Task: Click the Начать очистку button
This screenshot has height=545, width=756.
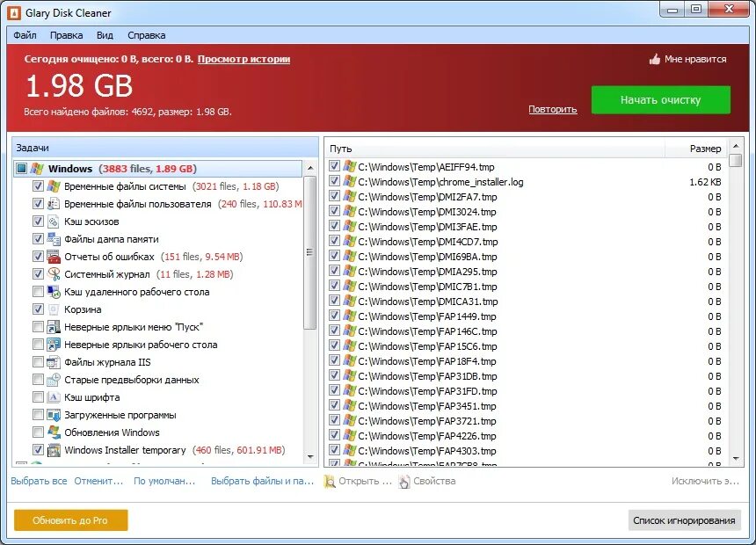Action: click(x=660, y=100)
